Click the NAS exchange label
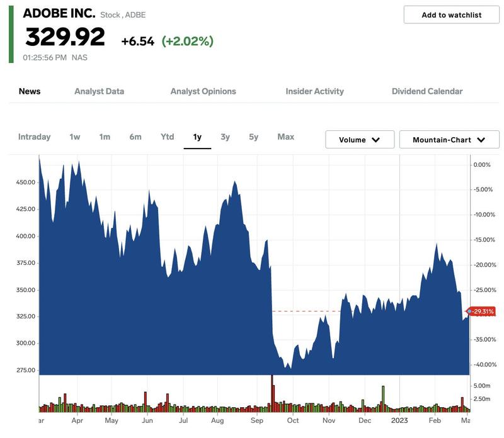 79,58
